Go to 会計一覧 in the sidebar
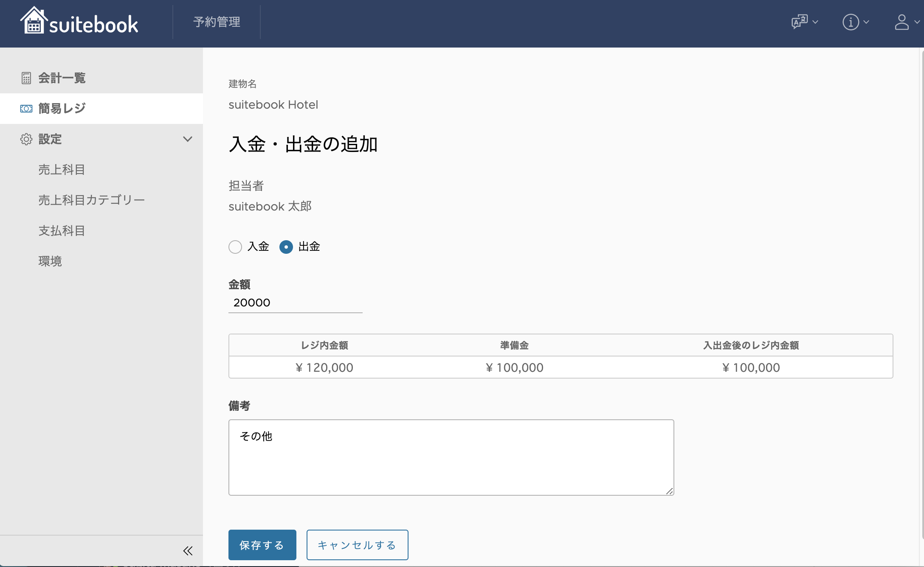The image size is (924, 567). tap(101, 78)
